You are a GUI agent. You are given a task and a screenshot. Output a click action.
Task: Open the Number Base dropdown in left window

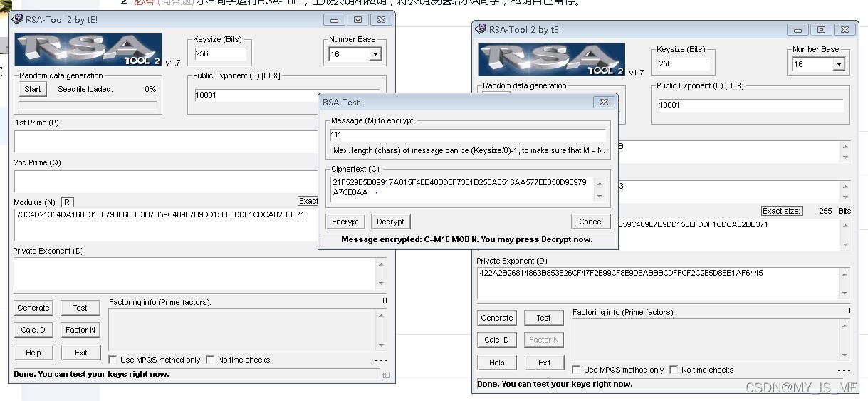pyautogui.click(x=375, y=54)
